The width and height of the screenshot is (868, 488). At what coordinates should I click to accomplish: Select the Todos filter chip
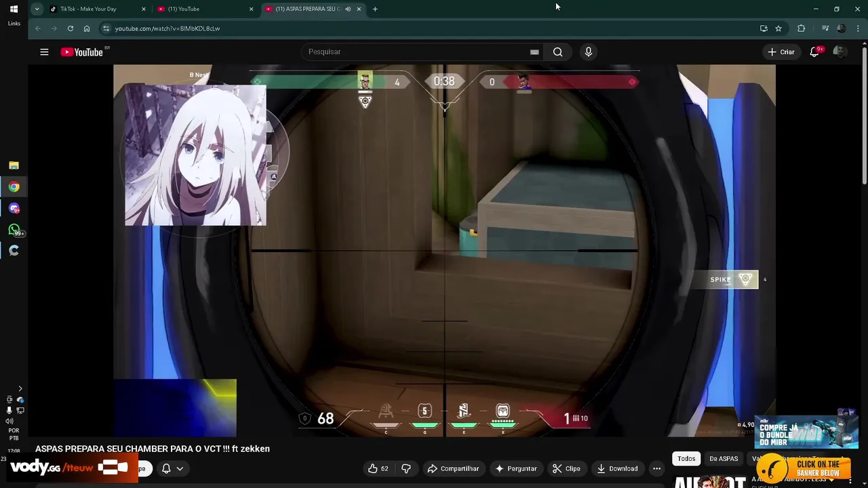pyautogui.click(x=686, y=459)
